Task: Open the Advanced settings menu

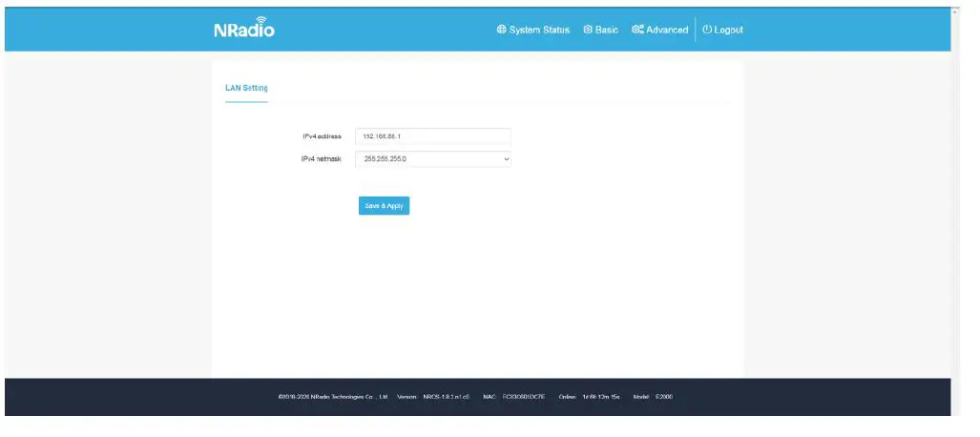Action: (x=659, y=30)
